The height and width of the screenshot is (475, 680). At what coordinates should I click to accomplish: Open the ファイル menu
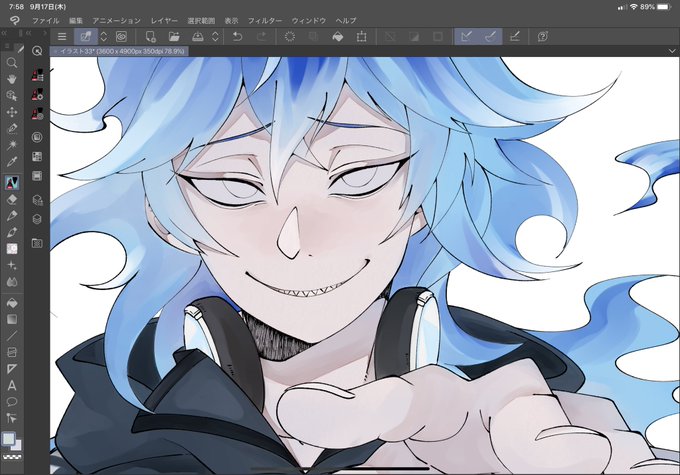point(46,20)
